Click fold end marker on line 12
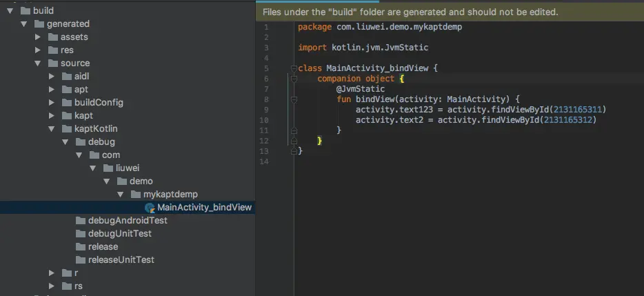 point(294,141)
